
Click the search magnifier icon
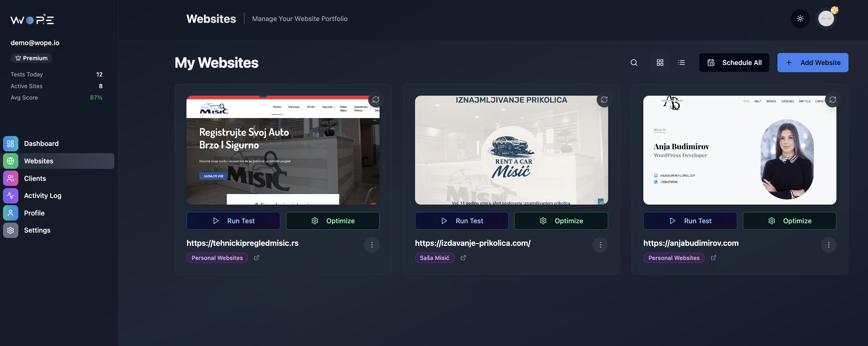coord(633,62)
